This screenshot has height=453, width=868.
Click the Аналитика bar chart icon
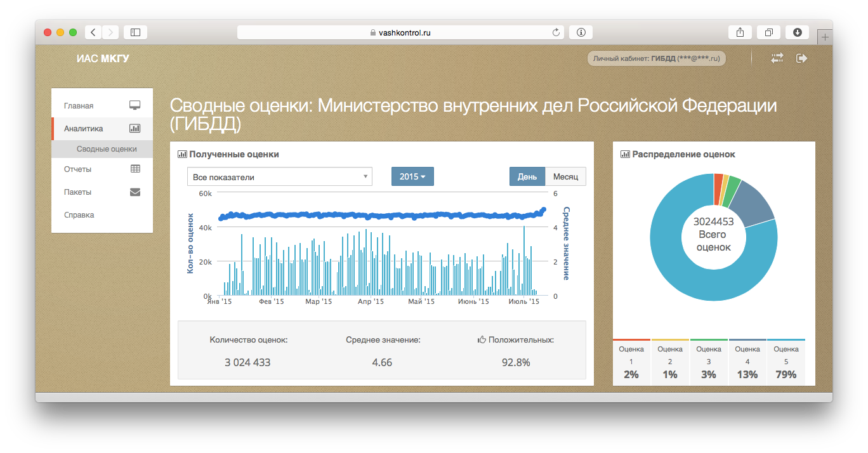coord(135,128)
